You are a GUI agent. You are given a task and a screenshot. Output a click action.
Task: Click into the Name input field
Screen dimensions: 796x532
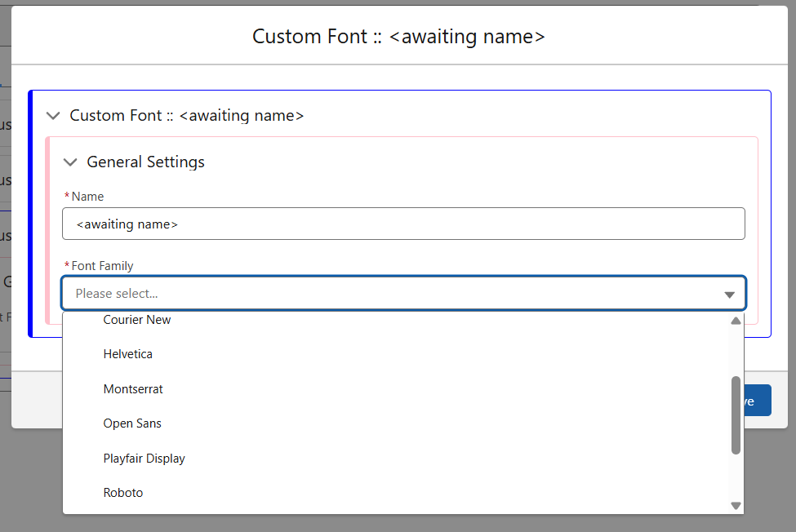tap(403, 224)
